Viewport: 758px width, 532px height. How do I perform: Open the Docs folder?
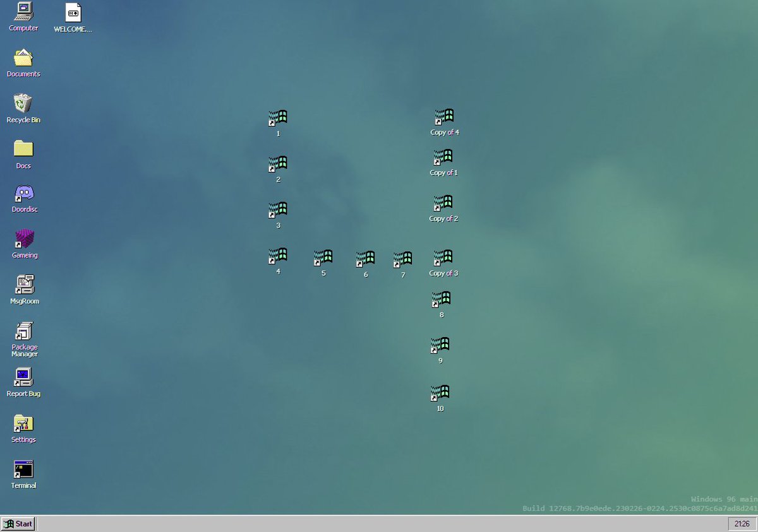tap(23, 149)
